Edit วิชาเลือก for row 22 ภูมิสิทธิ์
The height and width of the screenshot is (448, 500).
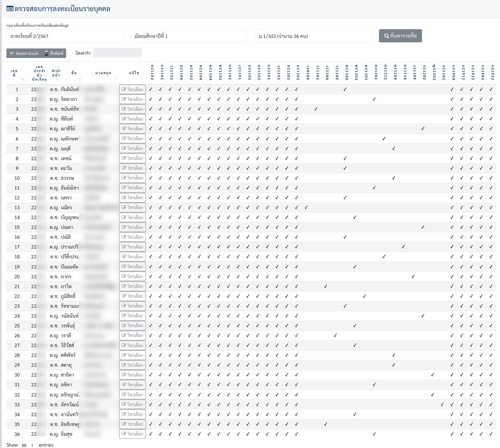coord(133,296)
